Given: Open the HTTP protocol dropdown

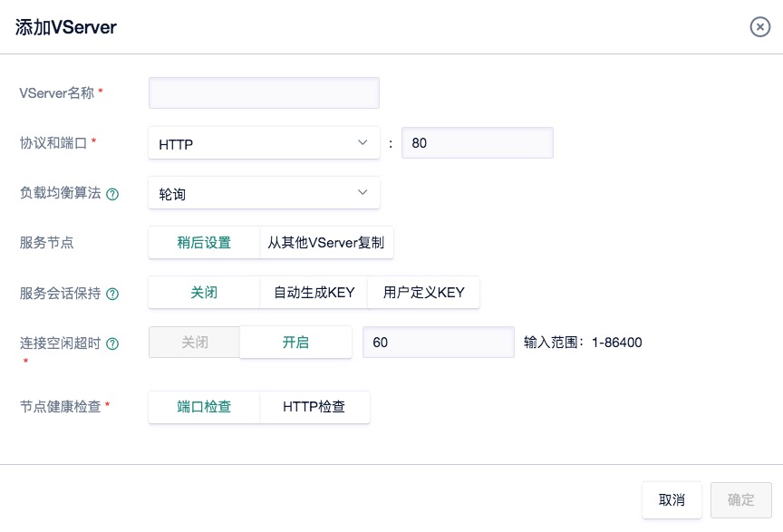Looking at the screenshot, I should 264,143.
